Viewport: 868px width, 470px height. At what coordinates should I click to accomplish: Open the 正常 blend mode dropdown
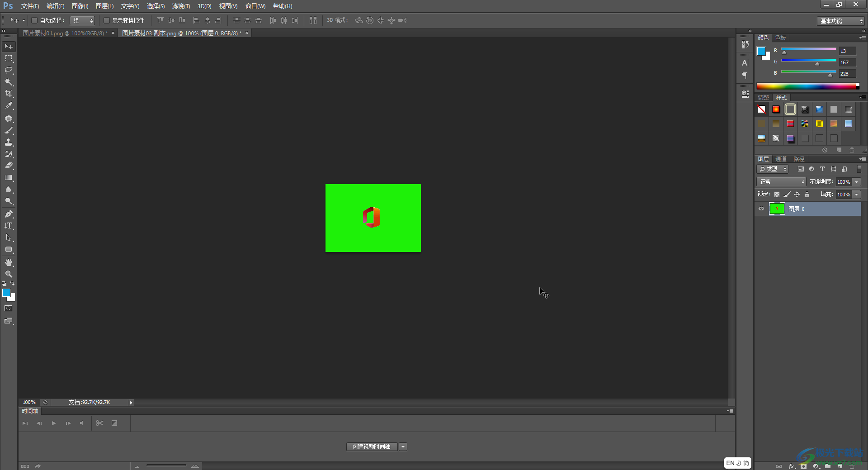(x=781, y=182)
